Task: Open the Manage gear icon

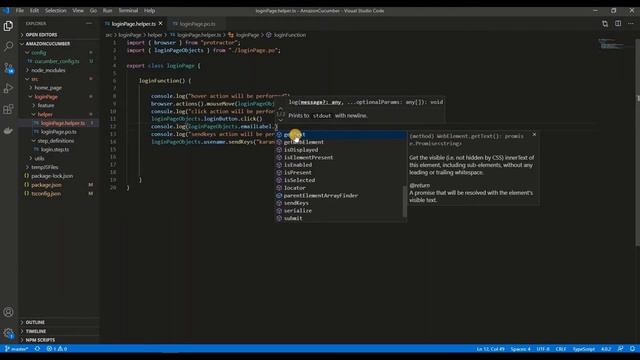Action: tap(8, 333)
